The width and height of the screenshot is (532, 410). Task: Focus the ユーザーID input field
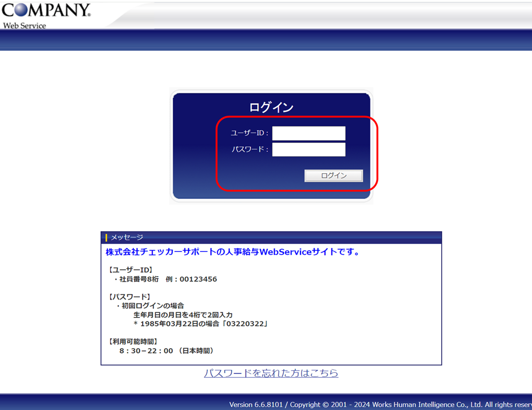coord(308,133)
